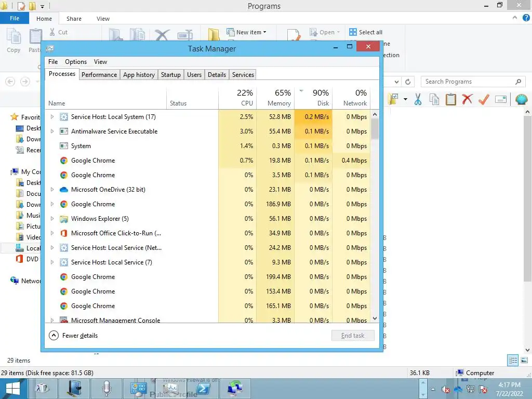Click the Windows Explorer process icon

tap(64, 219)
